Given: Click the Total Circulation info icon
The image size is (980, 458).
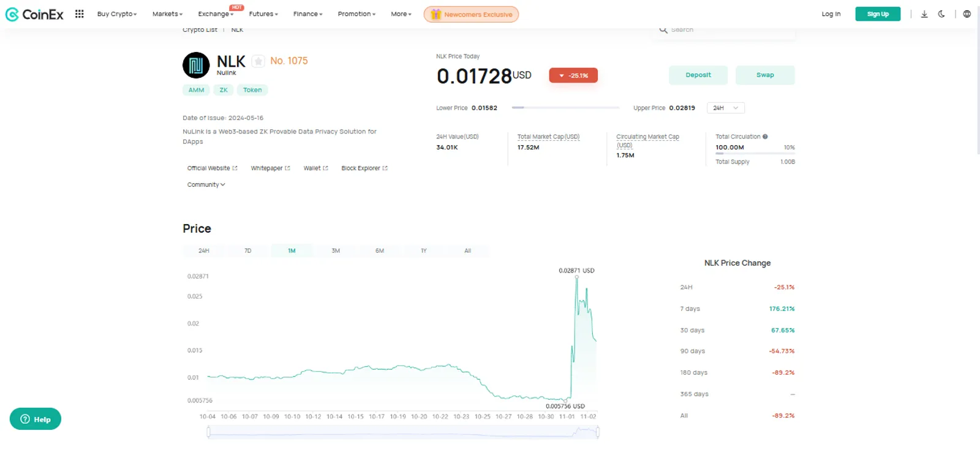Looking at the screenshot, I should click(765, 137).
